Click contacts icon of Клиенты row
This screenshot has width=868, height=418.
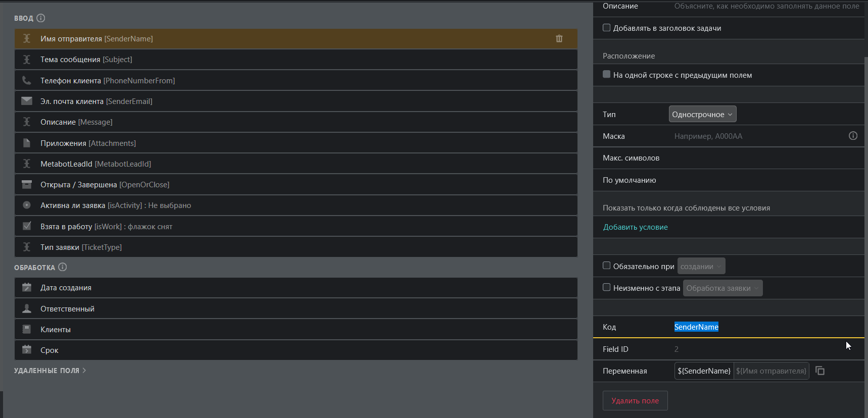[x=27, y=329]
